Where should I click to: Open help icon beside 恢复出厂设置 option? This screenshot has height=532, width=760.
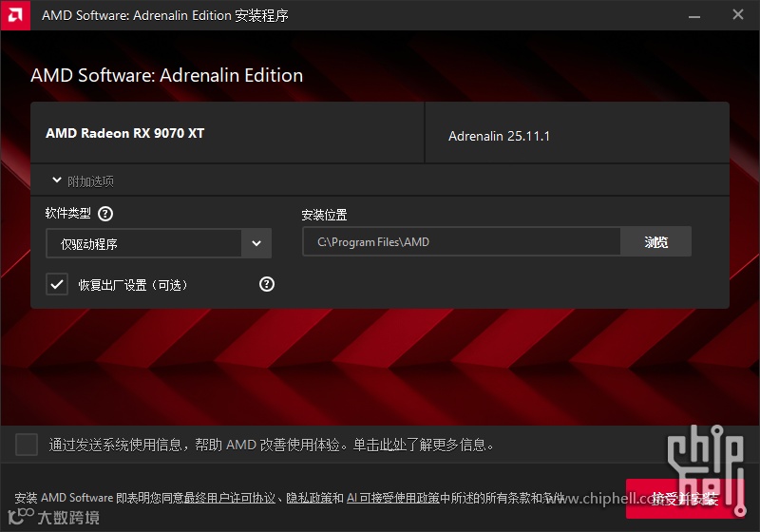267,284
